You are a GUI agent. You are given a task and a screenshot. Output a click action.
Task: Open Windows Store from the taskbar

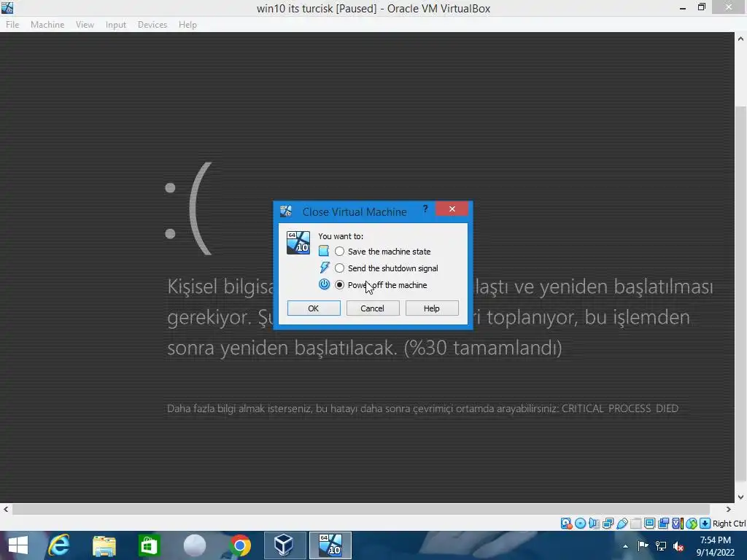click(x=149, y=545)
